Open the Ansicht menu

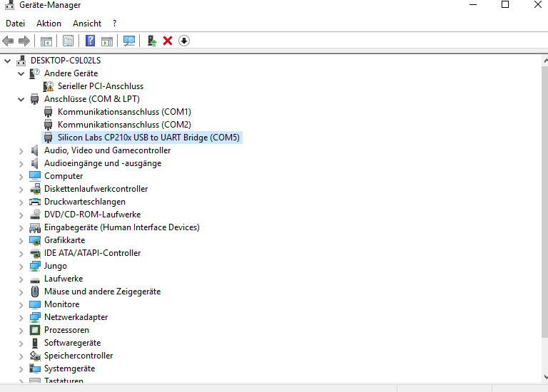pyautogui.click(x=87, y=24)
